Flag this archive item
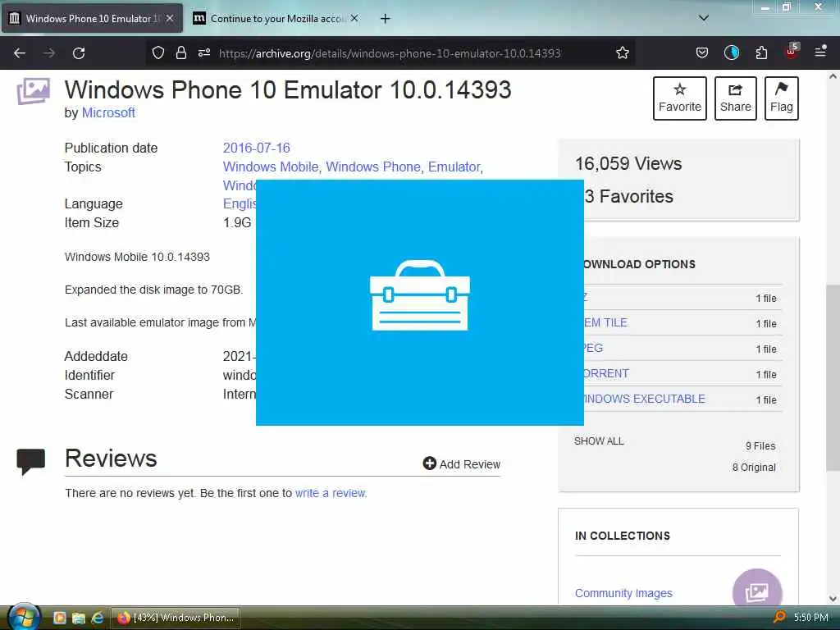This screenshot has height=630, width=840. (x=782, y=98)
